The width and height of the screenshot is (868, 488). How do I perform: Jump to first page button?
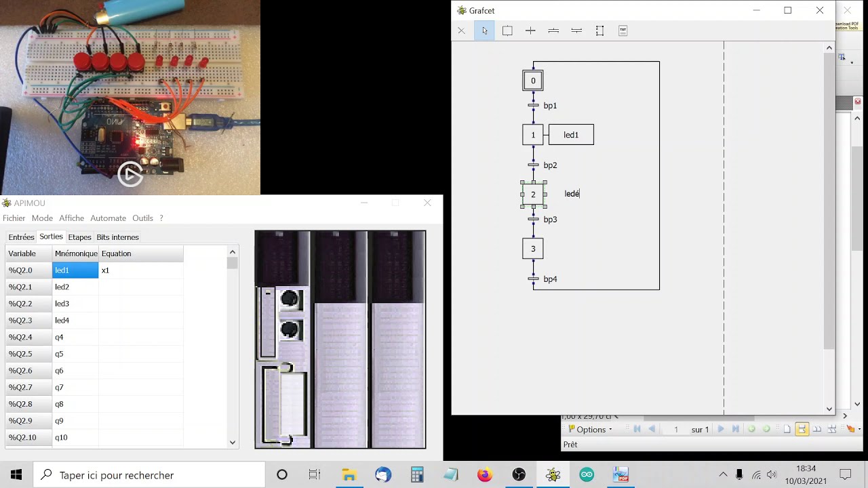point(637,430)
